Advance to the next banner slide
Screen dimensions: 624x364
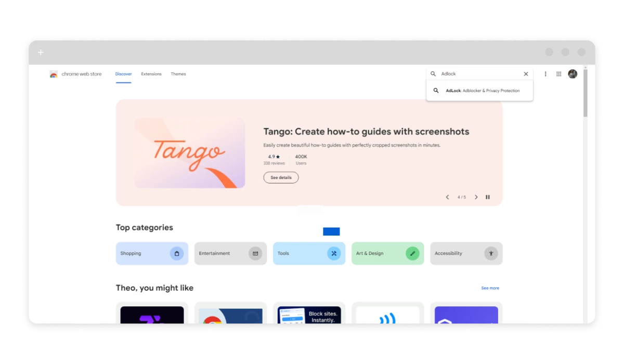[x=476, y=197]
